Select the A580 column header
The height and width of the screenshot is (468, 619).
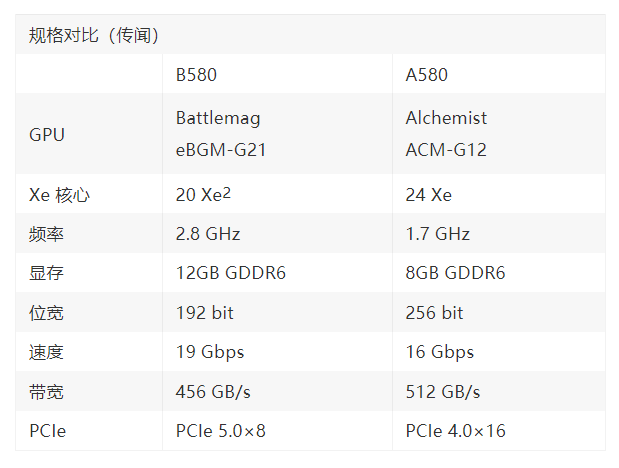click(427, 75)
